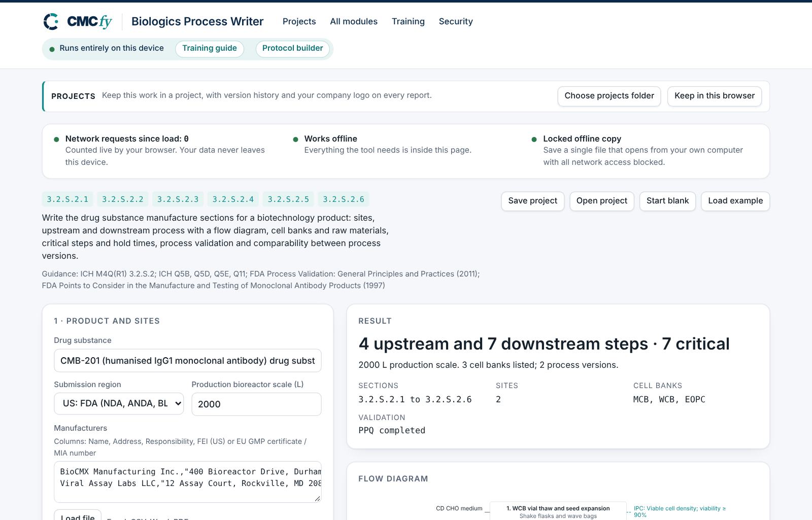Click Choose projects folder button
Image resolution: width=812 pixels, height=520 pixels.
click(609, 96)
